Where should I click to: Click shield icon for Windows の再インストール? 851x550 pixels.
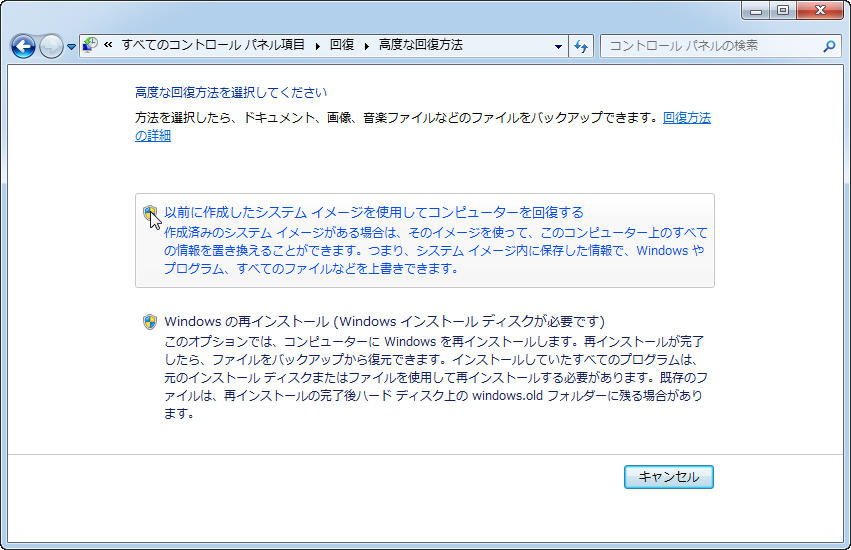click(150, 322)
